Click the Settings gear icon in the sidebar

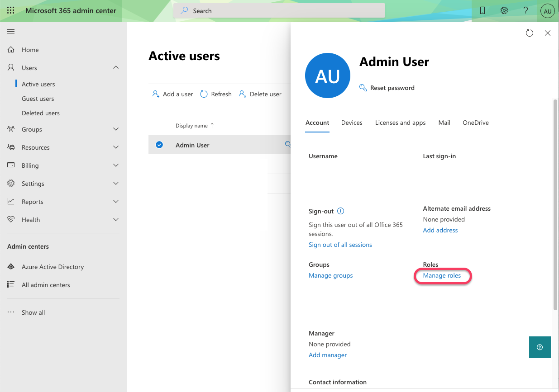click(x=11, y=184)
